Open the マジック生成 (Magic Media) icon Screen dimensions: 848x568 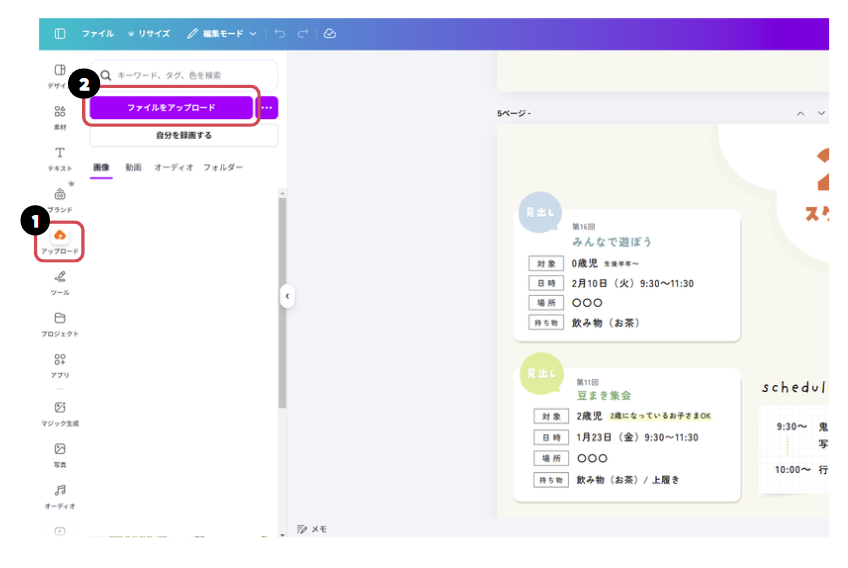click(x=60, y=412)
